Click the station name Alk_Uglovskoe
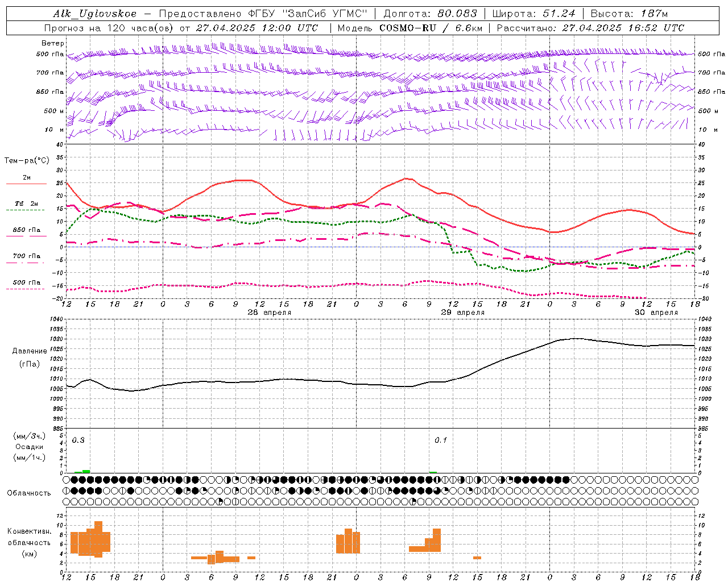Screen dimensions: 728x582 pyautogui.click(x=95, y=14)
